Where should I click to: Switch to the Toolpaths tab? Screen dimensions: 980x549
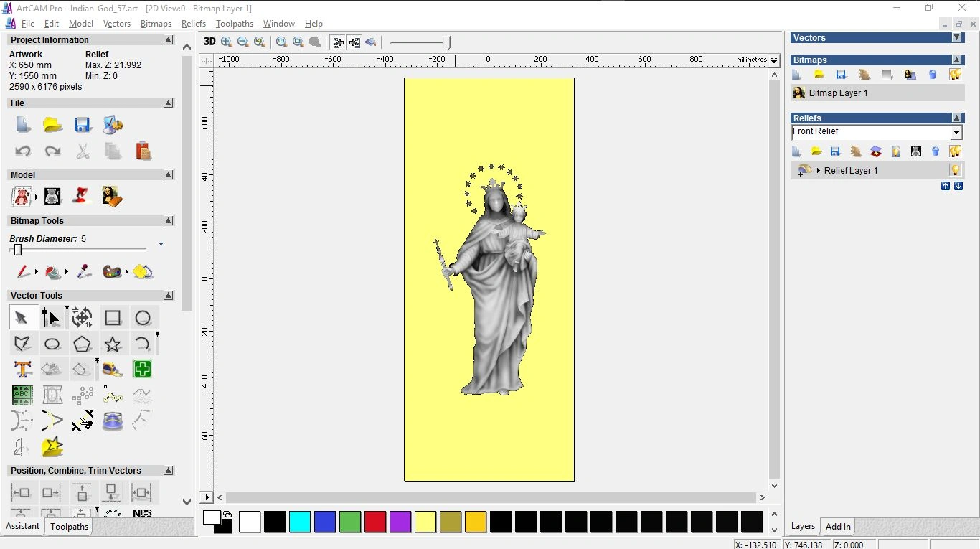pyautogui.click(x=69, y=527)
